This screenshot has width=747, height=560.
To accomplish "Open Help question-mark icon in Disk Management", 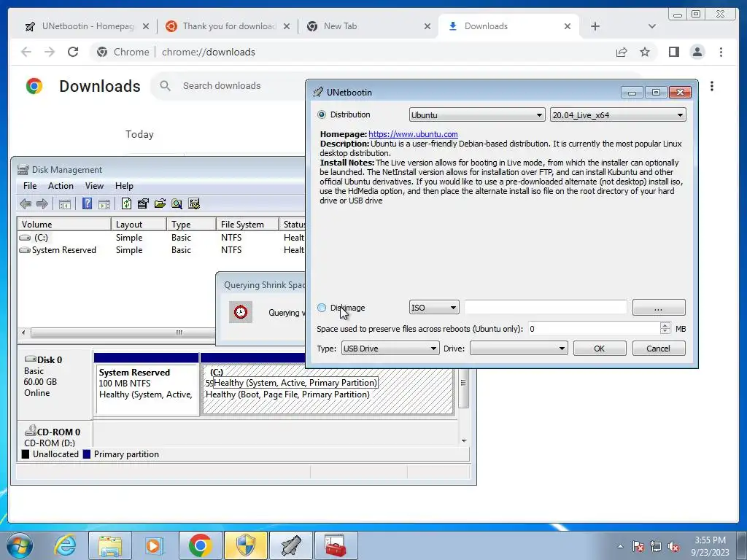I will click(x=87, y=204).
